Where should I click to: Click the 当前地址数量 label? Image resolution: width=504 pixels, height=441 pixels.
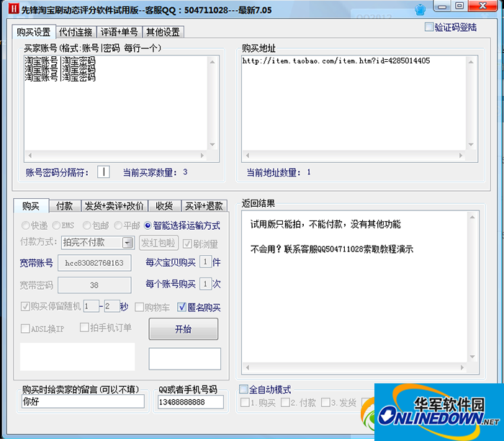click(x=274, y=172)
